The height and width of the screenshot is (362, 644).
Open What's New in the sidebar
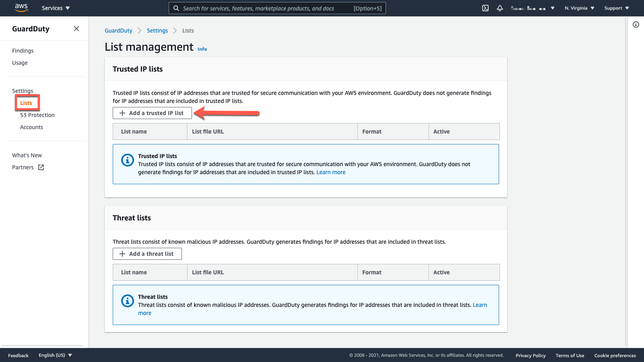[x=27, y=155]
